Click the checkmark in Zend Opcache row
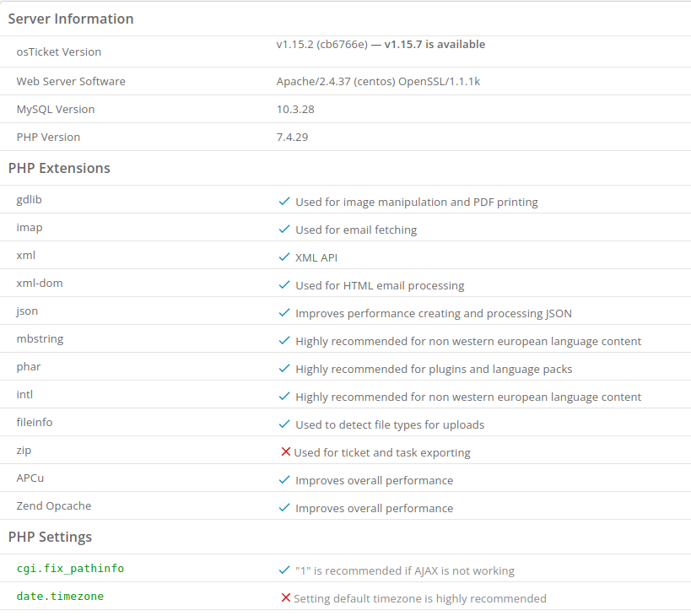This screenshot has height=616, width=691. coord(284,508)
